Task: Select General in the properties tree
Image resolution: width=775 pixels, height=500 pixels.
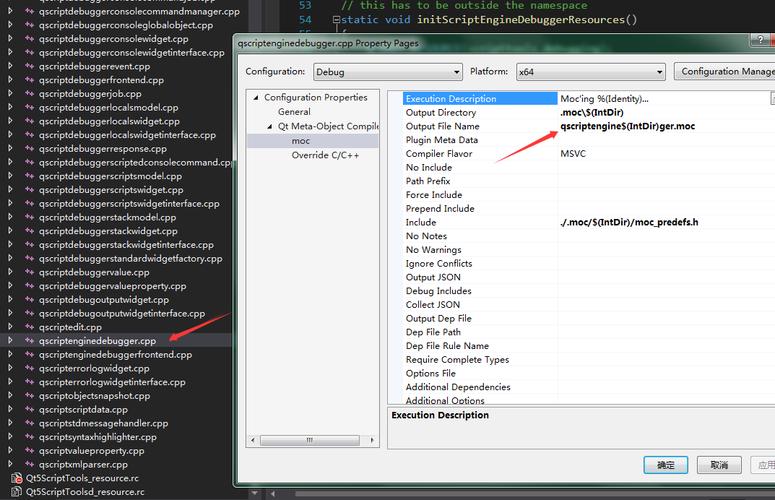Action: click(294, 112)
